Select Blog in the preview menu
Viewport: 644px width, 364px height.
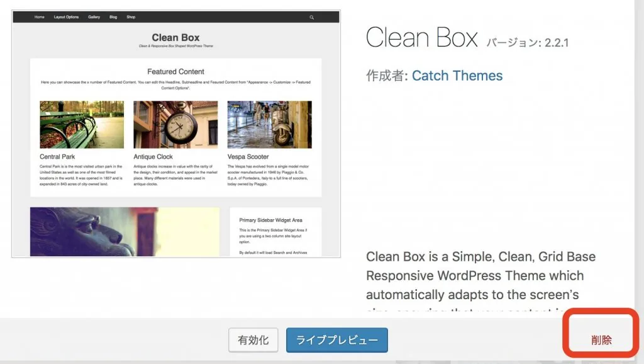[113, 17]
